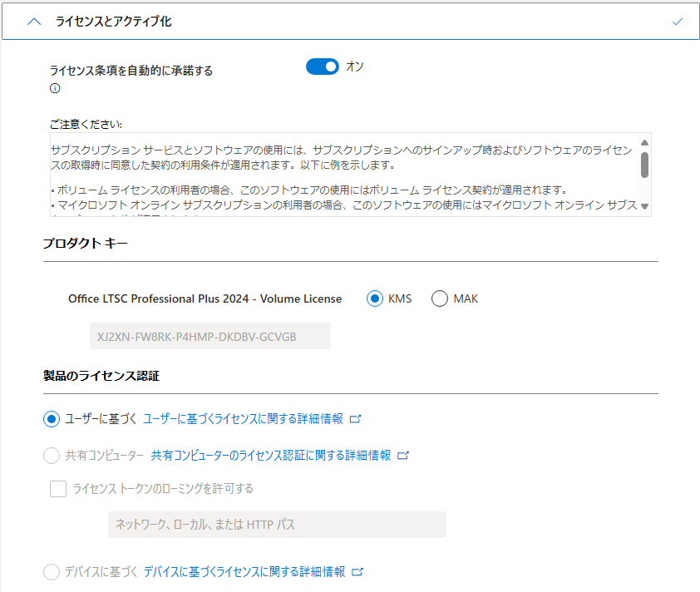
Task: Toggle ライセンス条項を自動的に承諾する switch off
Action: click(323, 67)
